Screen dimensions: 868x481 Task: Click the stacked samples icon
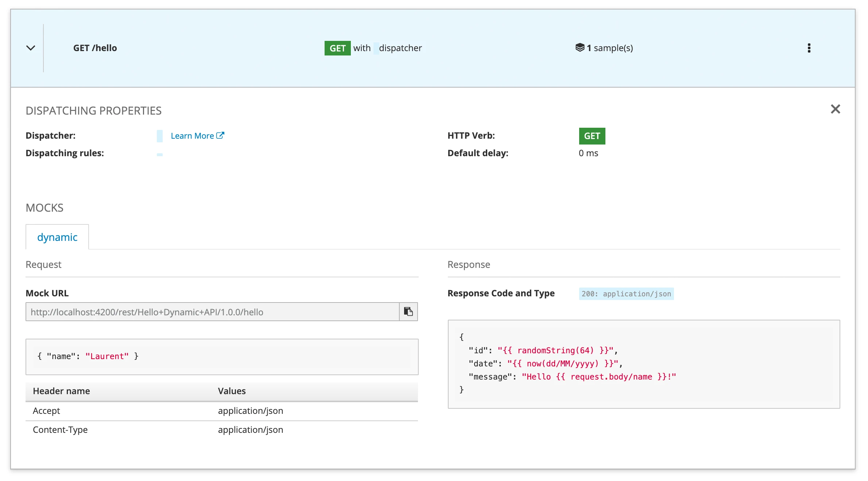pyautogui.click(x=580, y=47)
